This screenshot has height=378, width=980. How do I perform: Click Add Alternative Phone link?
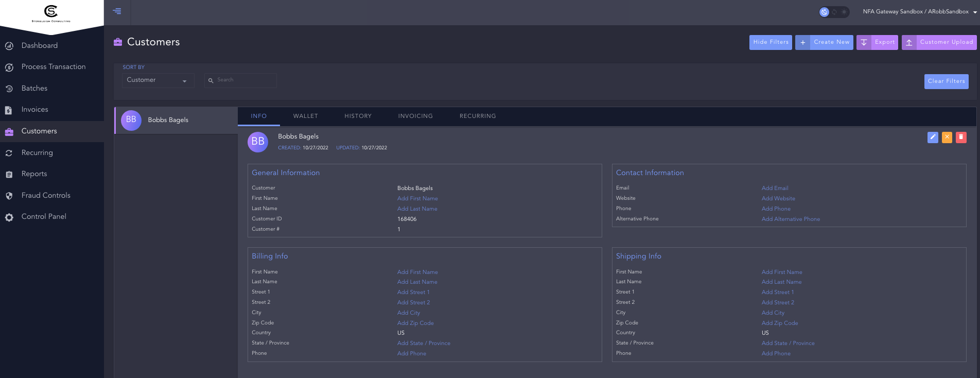click(x=791, y=219)
